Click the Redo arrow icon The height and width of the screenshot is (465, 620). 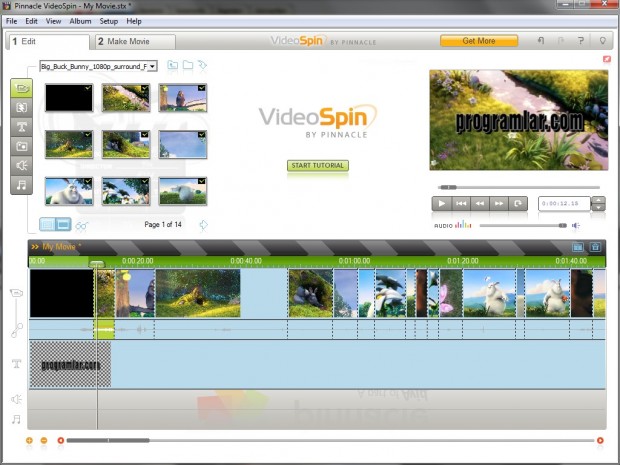pos(561,41)
